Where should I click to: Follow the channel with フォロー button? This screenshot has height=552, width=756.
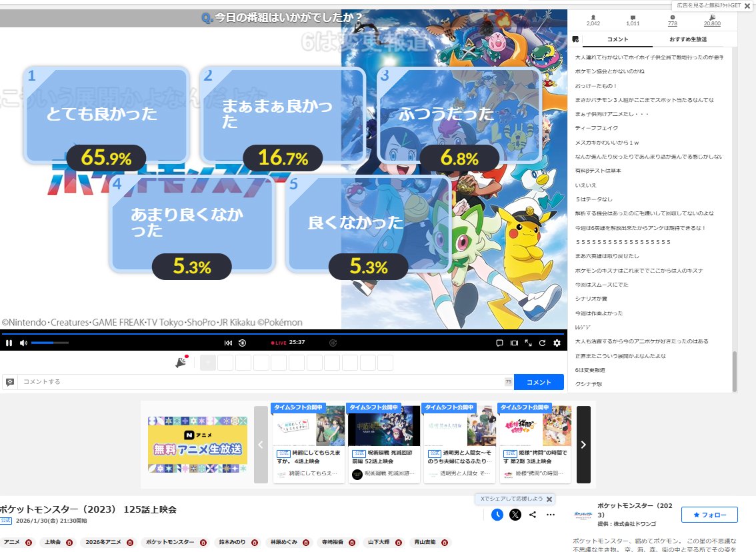point(710,515)
